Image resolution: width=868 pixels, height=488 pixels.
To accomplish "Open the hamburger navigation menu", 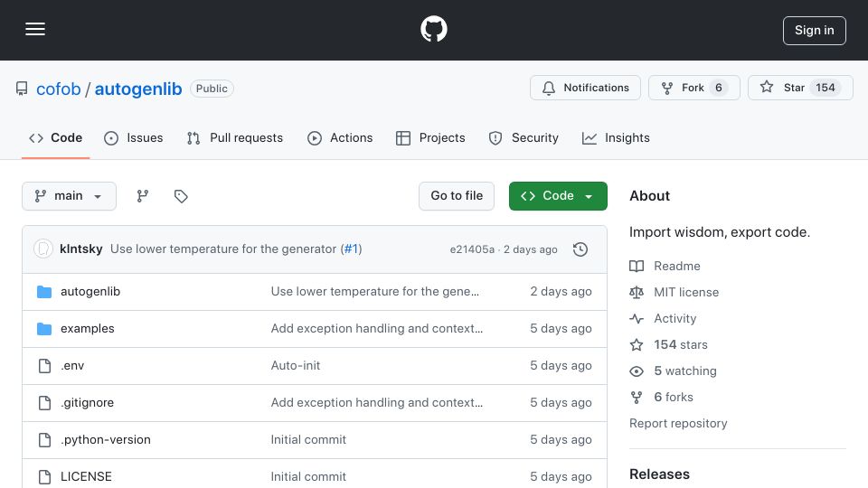I will coord(35,29).
